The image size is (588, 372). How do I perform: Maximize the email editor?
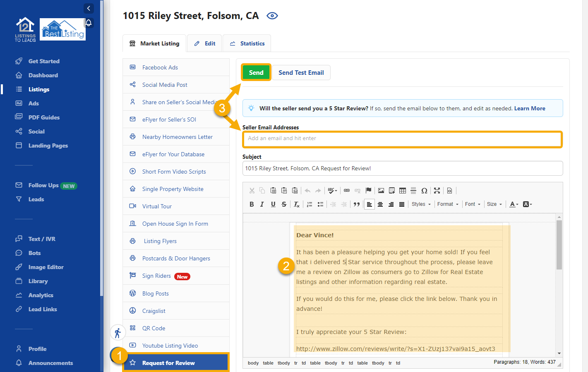tap(437, 191)
